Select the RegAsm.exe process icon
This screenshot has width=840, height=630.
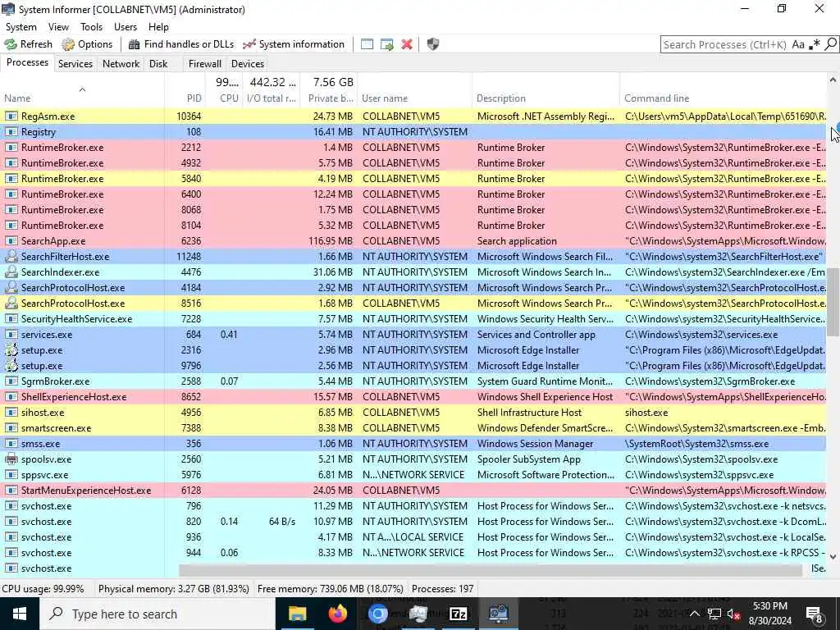[x=11, y=116]
